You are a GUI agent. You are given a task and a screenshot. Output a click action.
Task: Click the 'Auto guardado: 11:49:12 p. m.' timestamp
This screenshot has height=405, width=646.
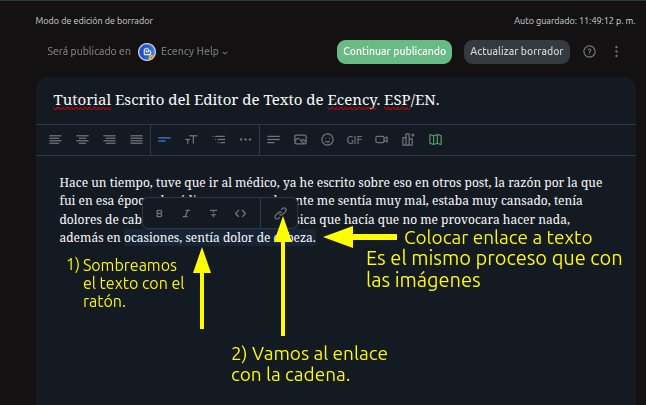click(x=575, y=21)
